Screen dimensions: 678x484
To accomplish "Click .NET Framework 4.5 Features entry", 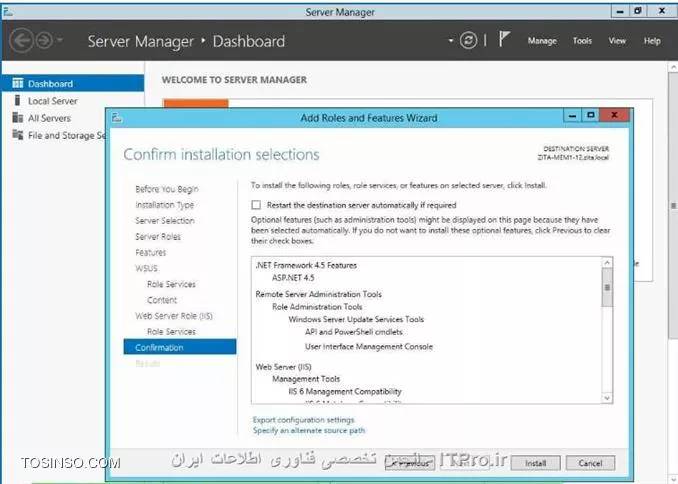I will pyautogui.click(x=306, y=265).
